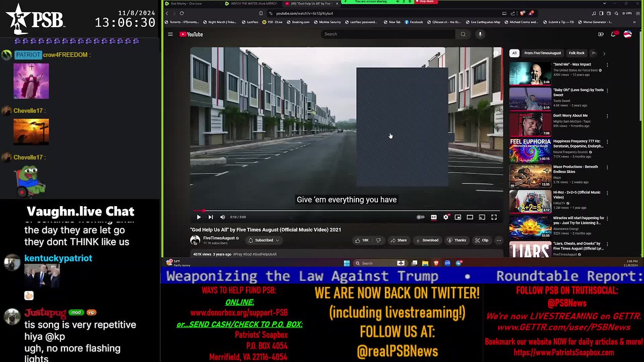Image resolution: width=644 pixels, height=362 pixels.
Task: Dislike the video
Action: [x=378, y=240]
